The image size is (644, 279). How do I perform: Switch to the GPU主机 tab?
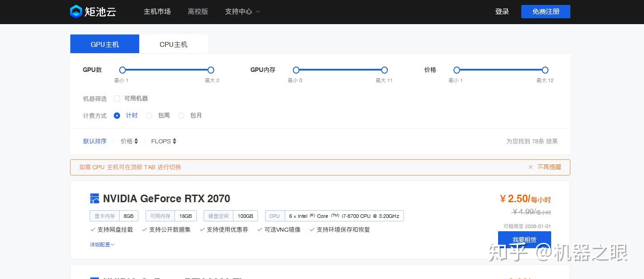pyautogui.click(x=105, y=44)
